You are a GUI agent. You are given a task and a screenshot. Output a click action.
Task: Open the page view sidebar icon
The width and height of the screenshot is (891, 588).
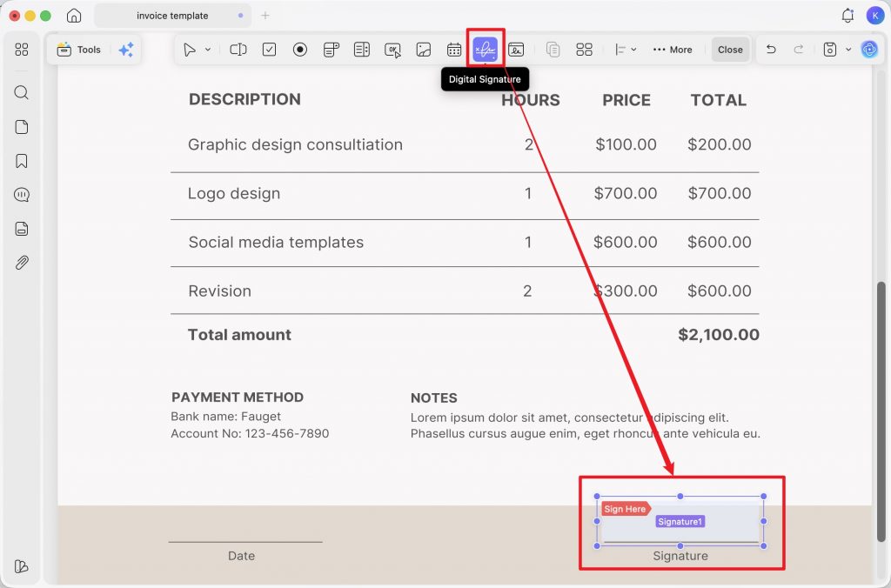(21, 127)
